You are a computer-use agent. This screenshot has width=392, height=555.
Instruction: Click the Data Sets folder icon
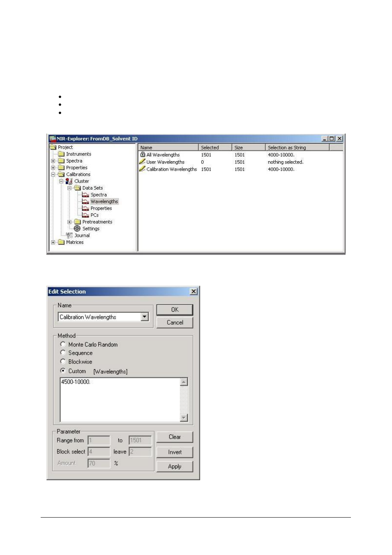click(x=77, y=188)
